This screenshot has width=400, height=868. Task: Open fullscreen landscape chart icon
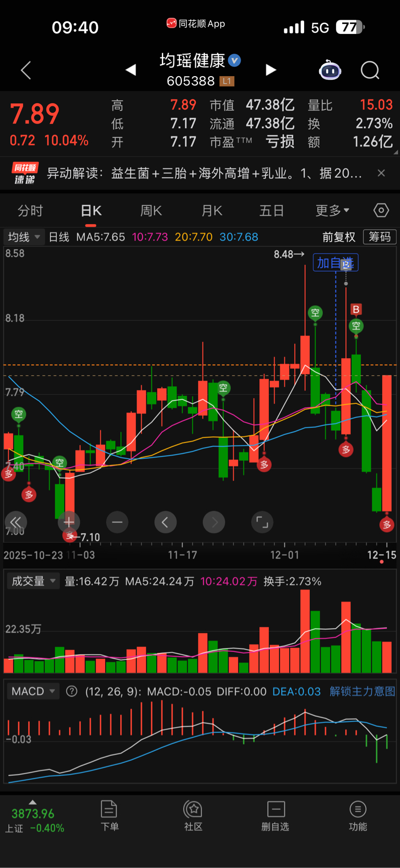[262, 522]
